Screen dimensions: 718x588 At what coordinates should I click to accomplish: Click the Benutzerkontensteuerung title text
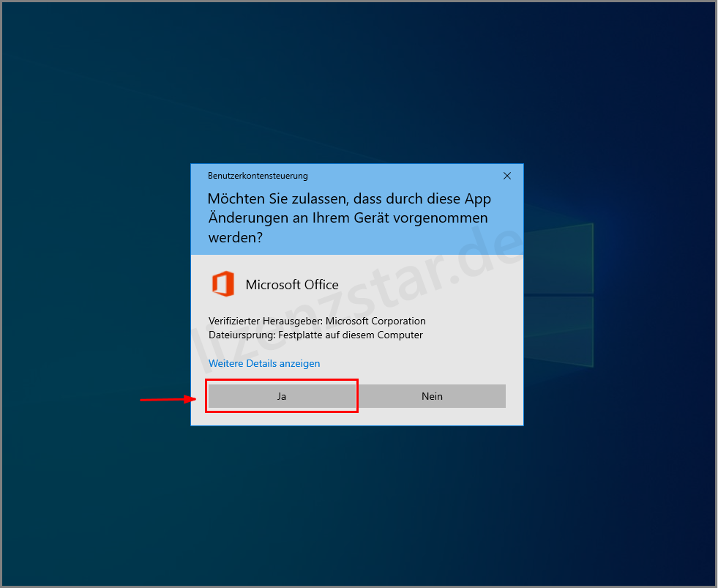point(258,176)
